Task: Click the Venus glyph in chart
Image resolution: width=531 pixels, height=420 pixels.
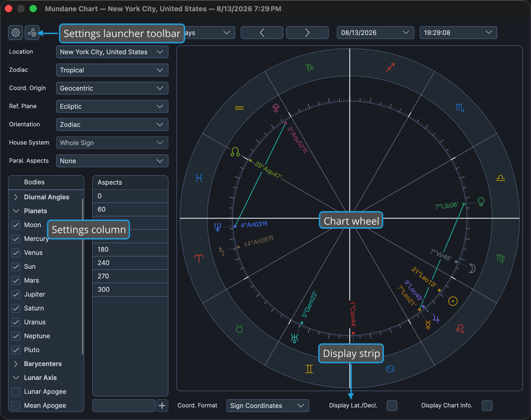Action: pyautogui.click(x=481, y=202)
